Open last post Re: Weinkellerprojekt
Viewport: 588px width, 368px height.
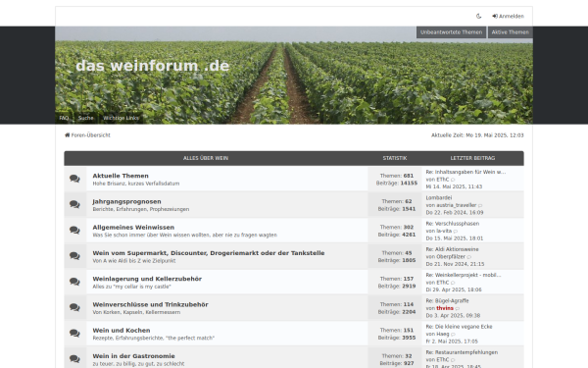(464, 275)
